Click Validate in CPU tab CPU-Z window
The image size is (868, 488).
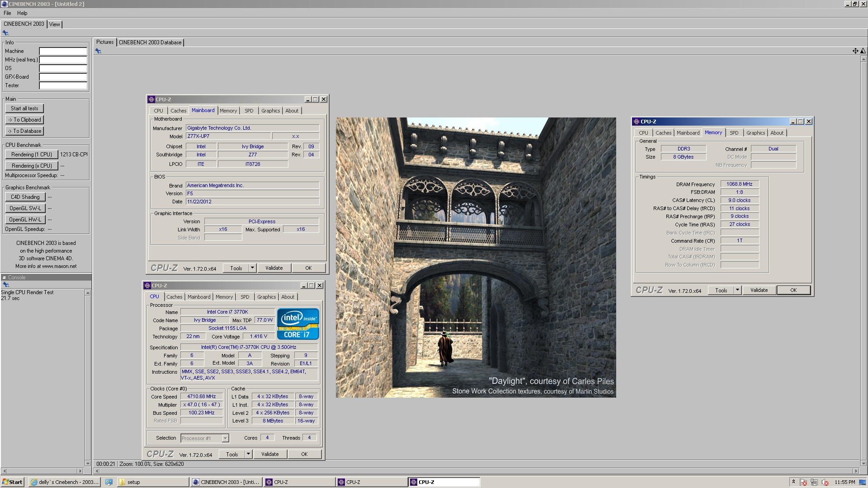(270, 454)
